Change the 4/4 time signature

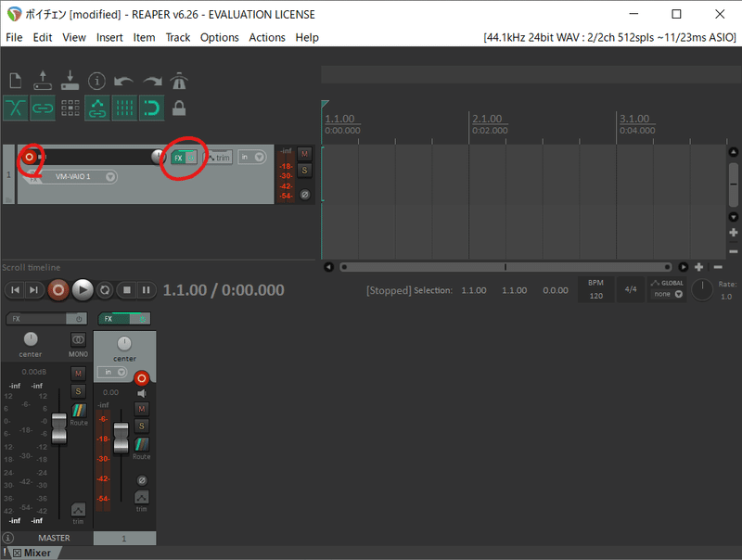[x=631, y=289]
